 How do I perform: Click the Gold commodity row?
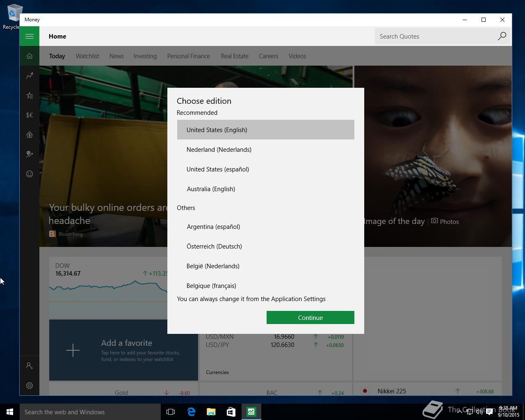(x=123, y=392)
